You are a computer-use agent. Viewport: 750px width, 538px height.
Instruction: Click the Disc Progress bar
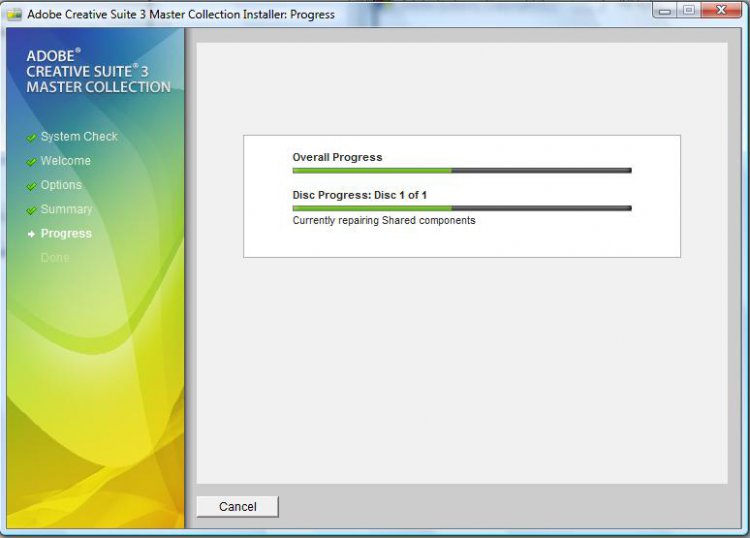[x=462, y=208]
